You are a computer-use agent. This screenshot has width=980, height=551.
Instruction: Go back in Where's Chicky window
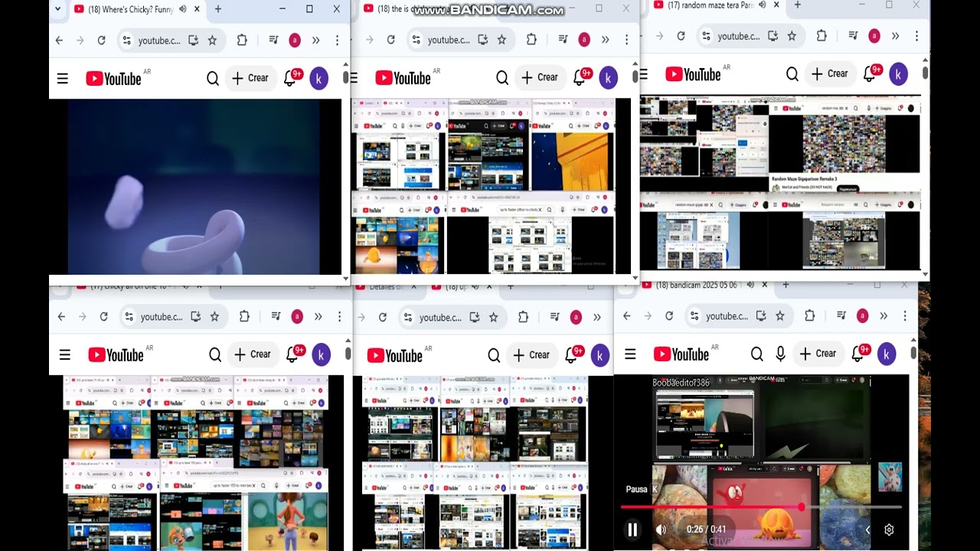[59, 41]
